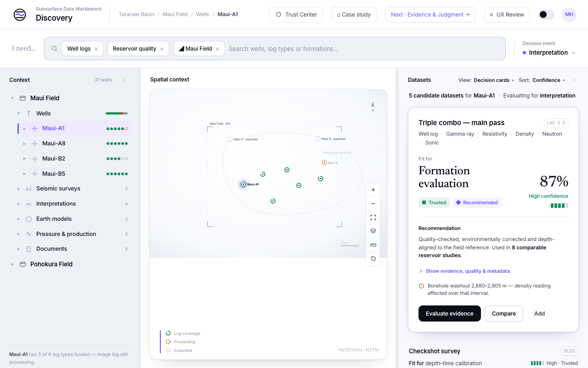This screenshot has height=368, width=588.
Task: Open the UX Review button
Action: tap(507, 15)
